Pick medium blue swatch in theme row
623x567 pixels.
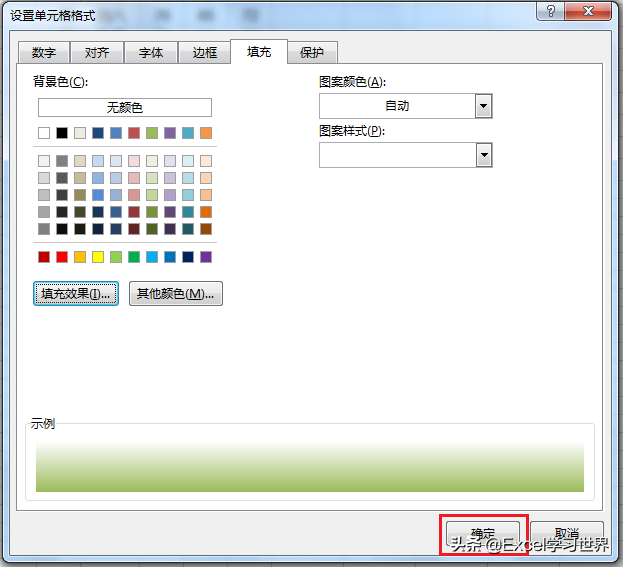pyautogui.click(x=116, y=133)
